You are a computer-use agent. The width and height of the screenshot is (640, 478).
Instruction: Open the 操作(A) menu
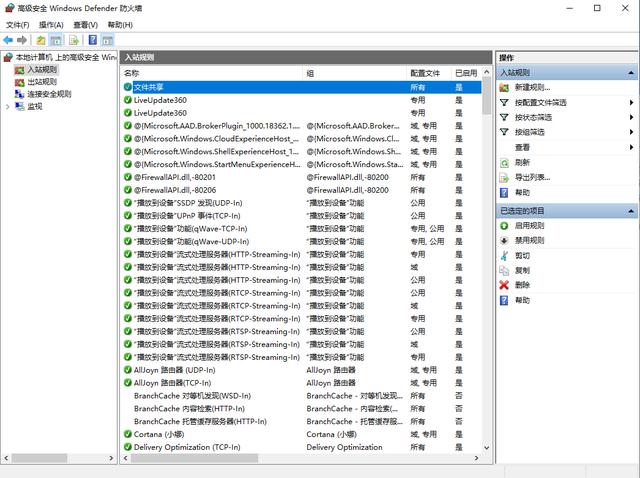(51, 25)
